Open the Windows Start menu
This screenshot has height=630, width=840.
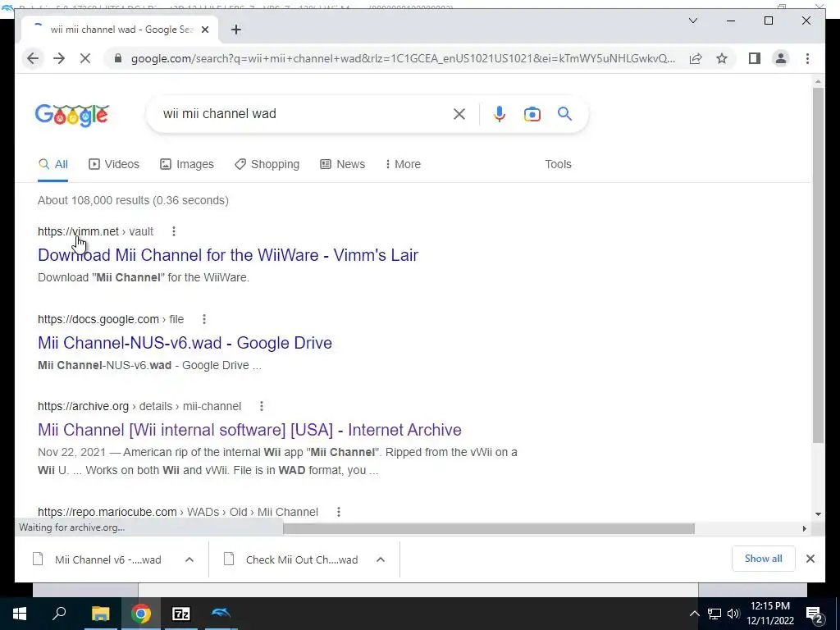click(20, 614)
